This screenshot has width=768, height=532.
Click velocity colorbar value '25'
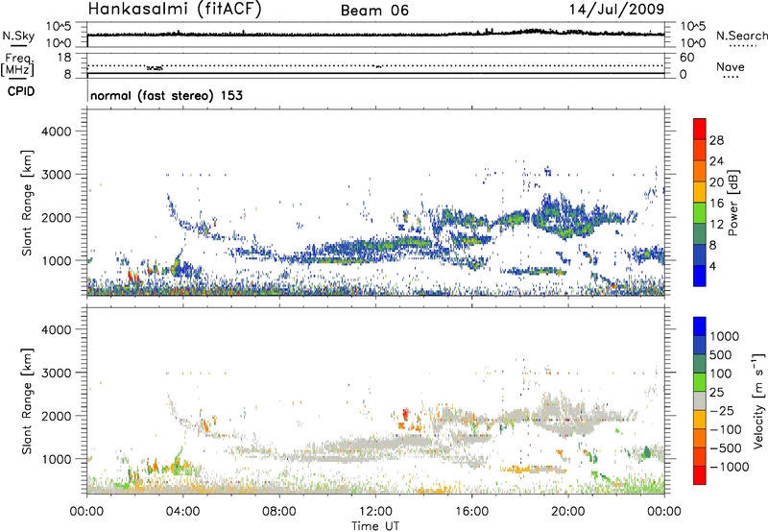point(716,392)
